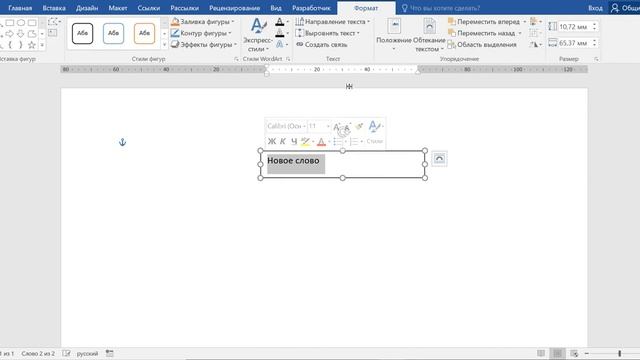The width and height of the screenshot is (640, 360).
Task: Click WordArt text fill icon in ribbon
Action: coord(281,22)
